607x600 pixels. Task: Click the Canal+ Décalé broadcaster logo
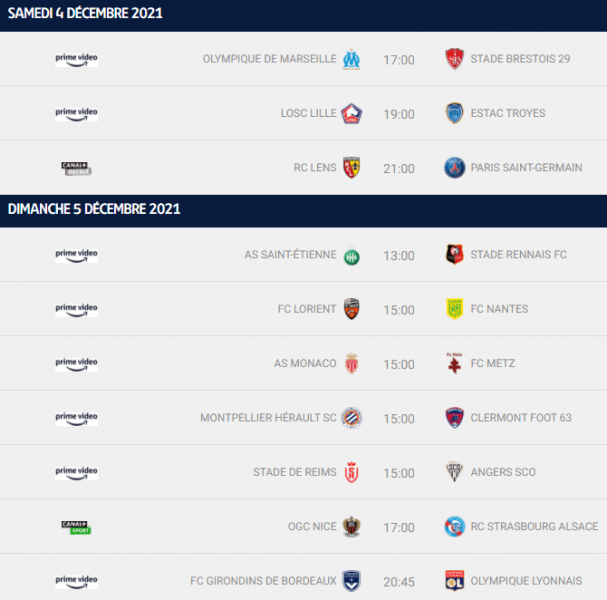click(x=76, y=167)
